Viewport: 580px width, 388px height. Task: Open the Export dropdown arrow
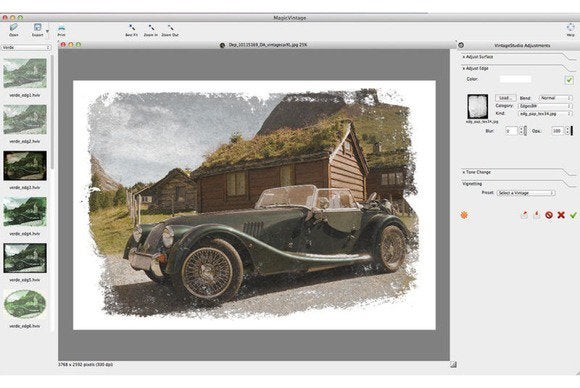point(47,31)
